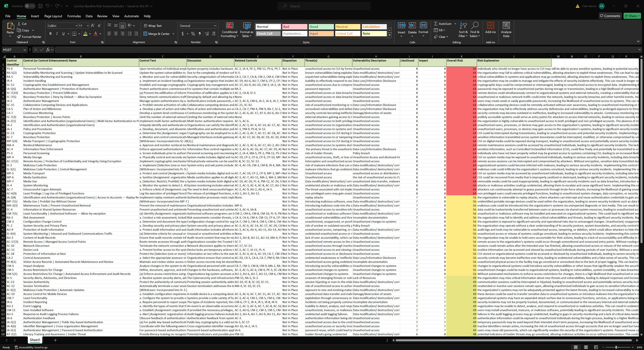Toggle Underline formatting
The width and height of the screenshot is (644, 350).
click(x=63, y=34)
